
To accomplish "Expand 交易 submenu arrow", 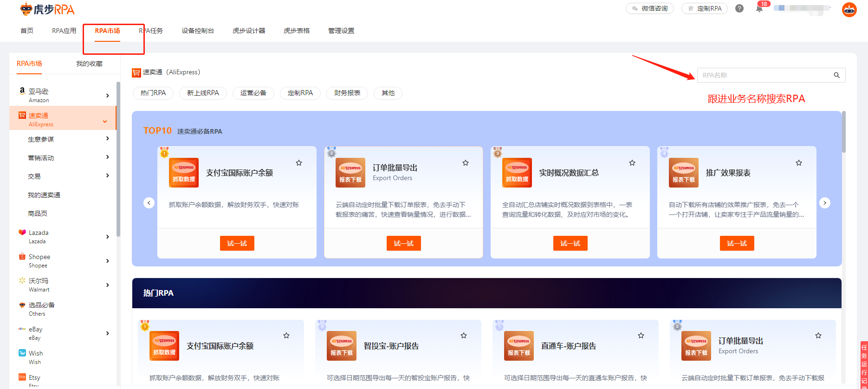I will tap(107, 175).
